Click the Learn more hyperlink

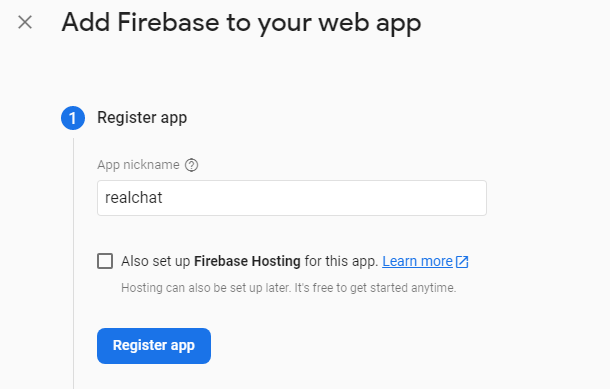tap(417, 261)
